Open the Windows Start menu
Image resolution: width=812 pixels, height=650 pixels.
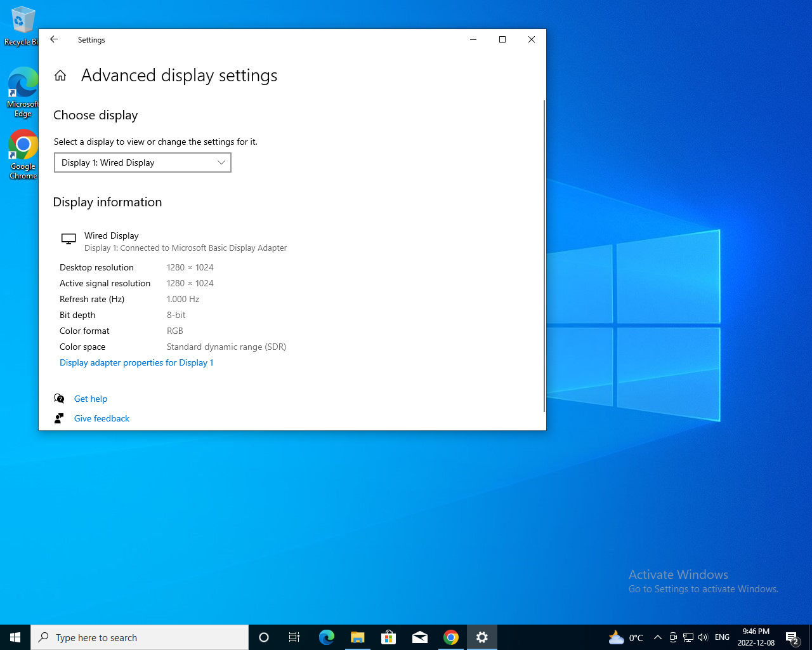point(15,637)
